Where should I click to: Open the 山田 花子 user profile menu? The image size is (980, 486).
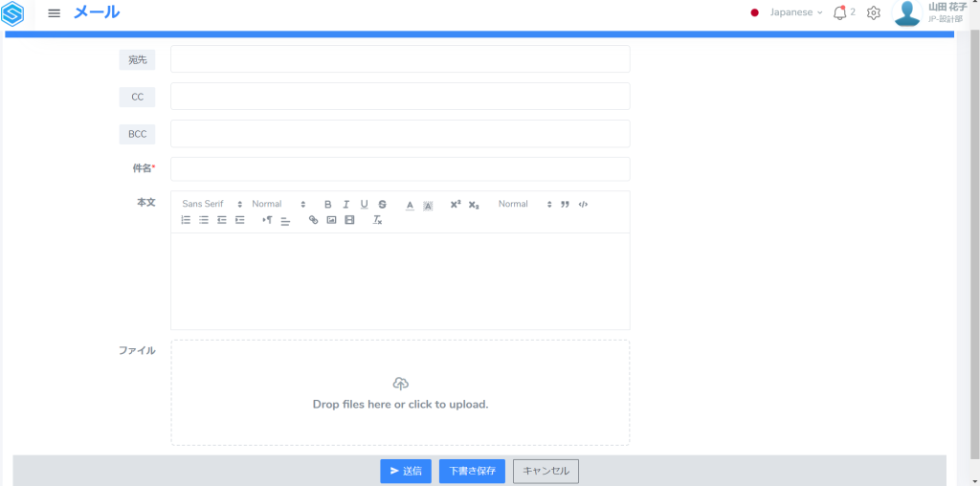(x=928, y=12)
